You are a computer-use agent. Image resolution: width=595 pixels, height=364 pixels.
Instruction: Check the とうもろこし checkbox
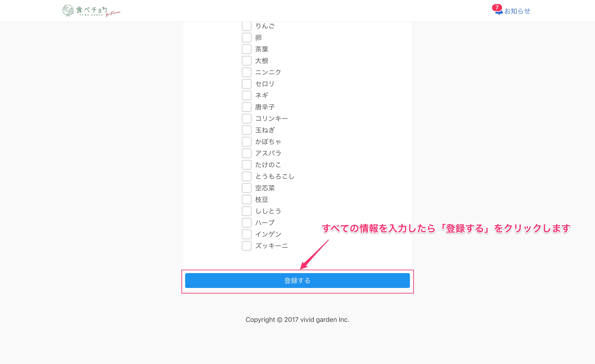(246, 176)
